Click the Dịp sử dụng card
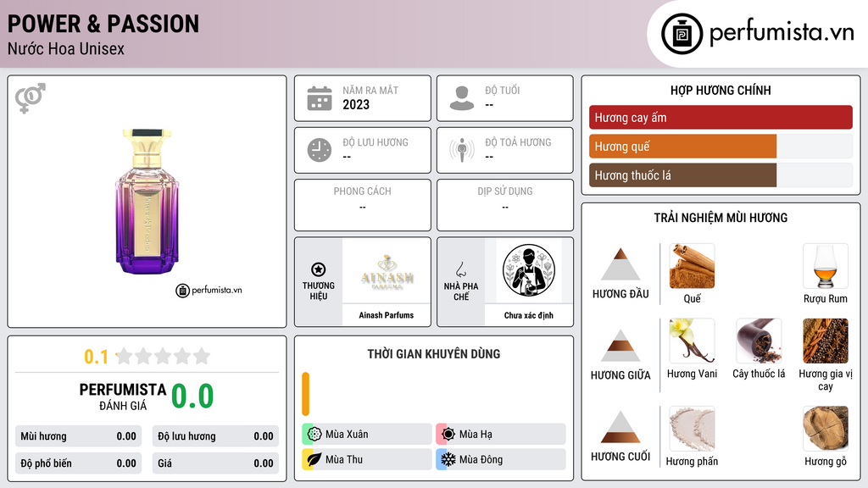The height and width of the screenshot is (488, 868). 505,205
